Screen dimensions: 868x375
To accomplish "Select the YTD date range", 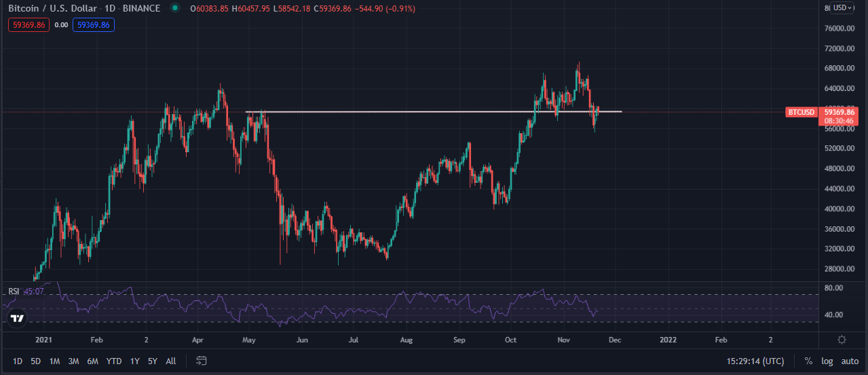I will [x=115, y=361].
